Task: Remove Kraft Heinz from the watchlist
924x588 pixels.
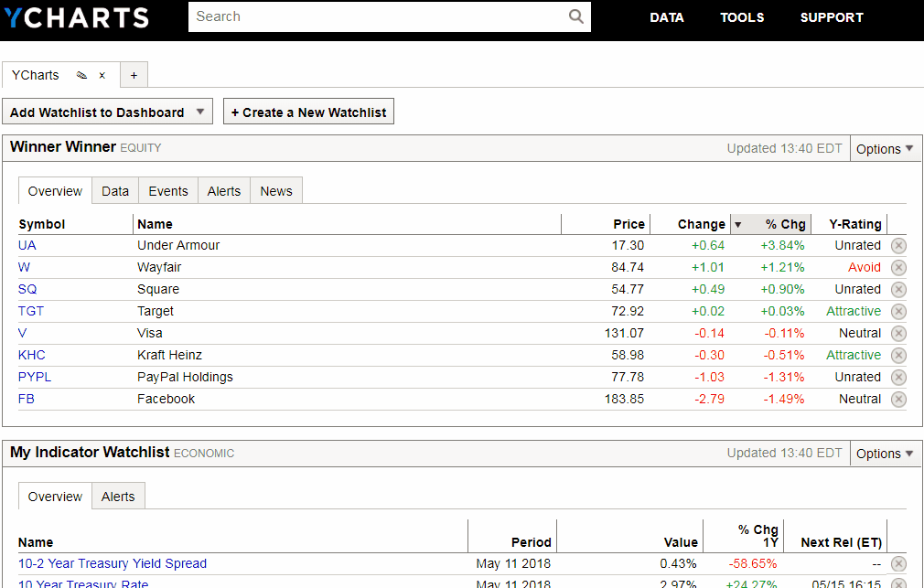Action: [898, 356]
